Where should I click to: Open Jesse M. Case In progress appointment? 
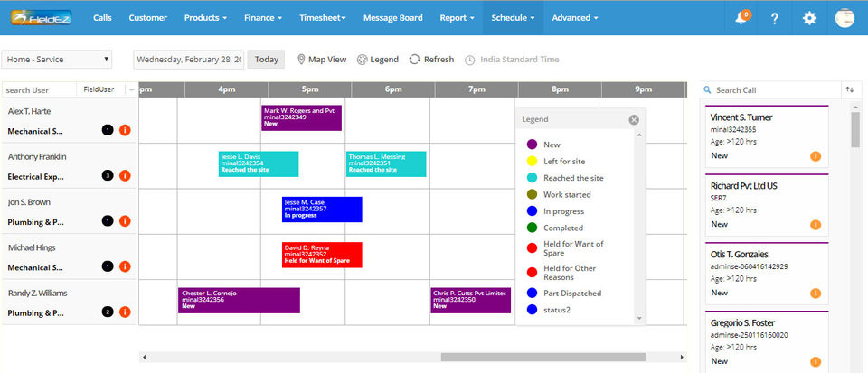[322, 209]
